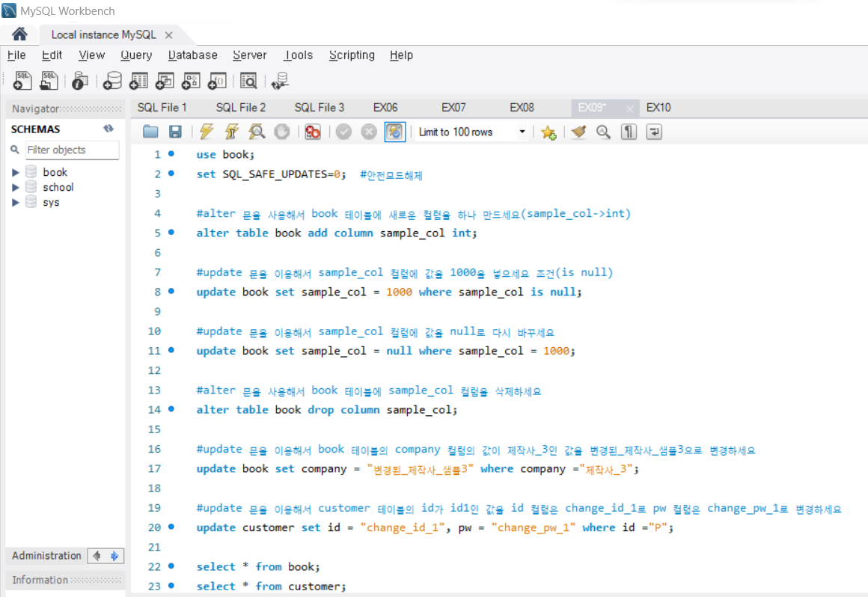Expand the book schema
868x597 pixels.
(x=16, y=172)
